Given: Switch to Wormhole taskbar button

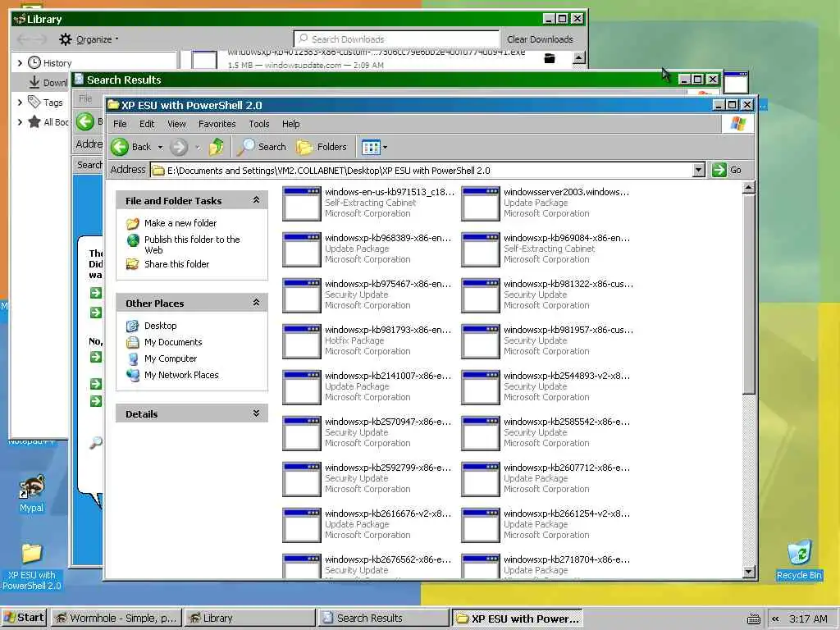Looking at the screenshot, I should pos(116,619).
